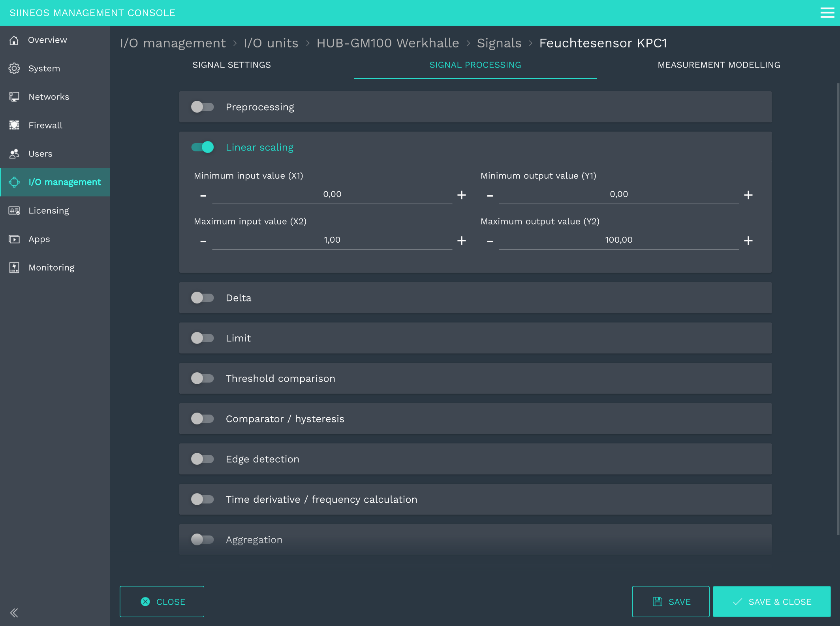The image size is (840, 626).
Task: Enable Comparator / hysteresis toggle
Action: (203, 419)
